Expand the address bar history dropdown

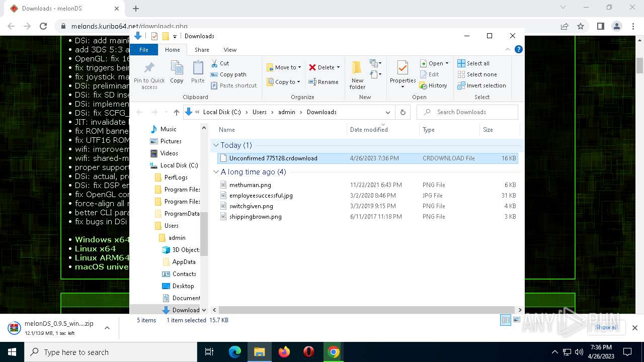(387, 112)
